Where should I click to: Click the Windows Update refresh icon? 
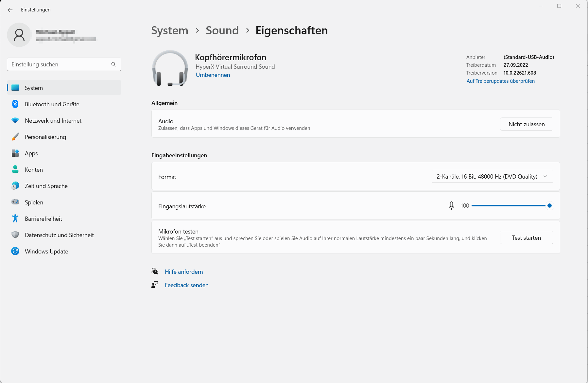point(15,251)
